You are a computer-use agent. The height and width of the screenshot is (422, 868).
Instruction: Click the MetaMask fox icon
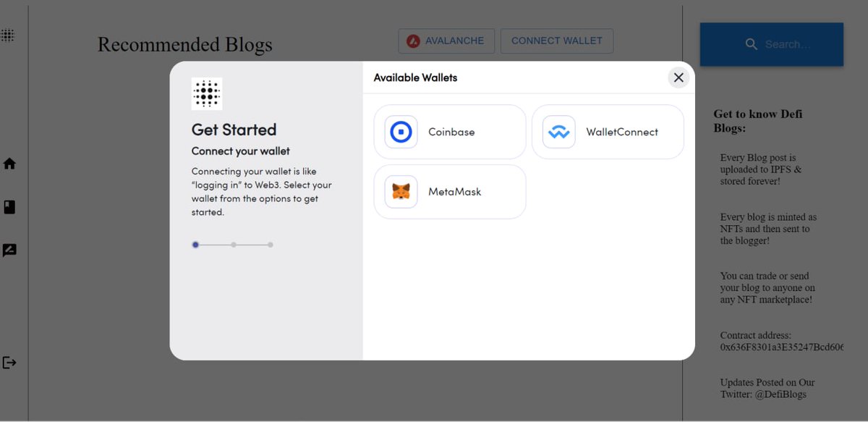pyautogui.click(x=401, y=192)
